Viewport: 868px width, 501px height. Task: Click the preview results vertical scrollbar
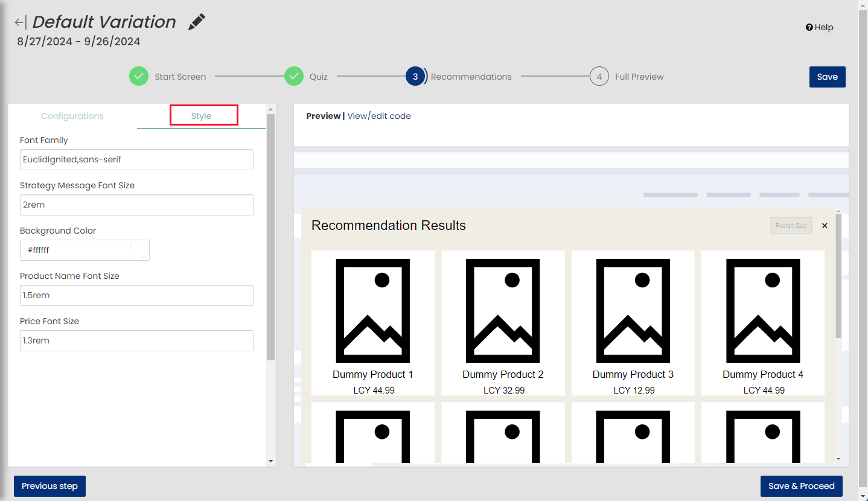click(x=838, y=275)
